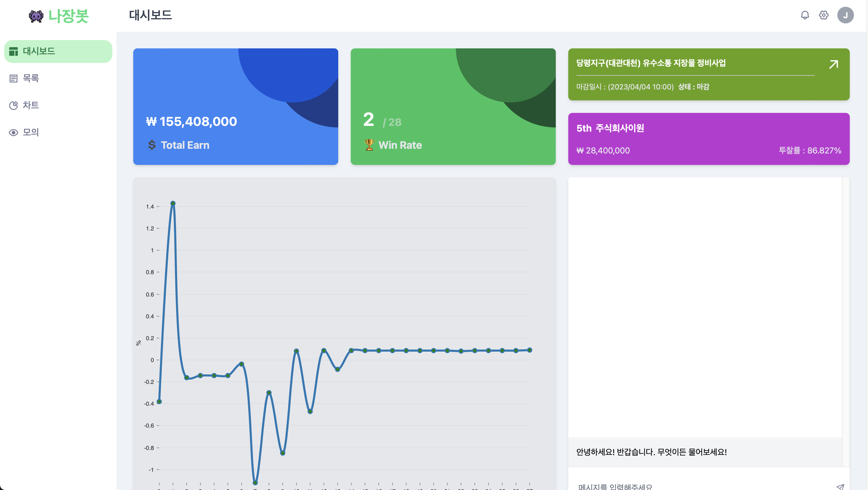Open the 목록 sidebar menu
The width and height of the screenshot is (868, 490).
(30, 78)
